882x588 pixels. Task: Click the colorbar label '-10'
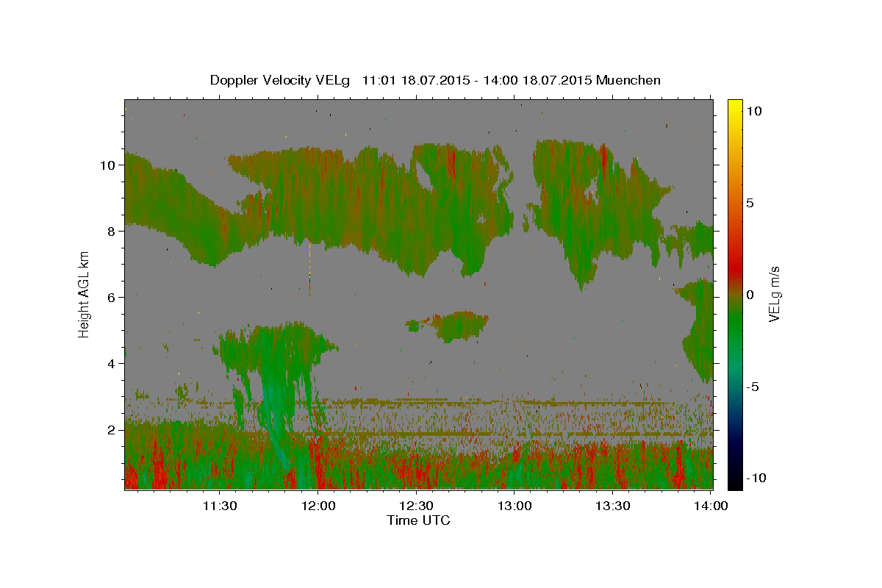tap(756, 478)
